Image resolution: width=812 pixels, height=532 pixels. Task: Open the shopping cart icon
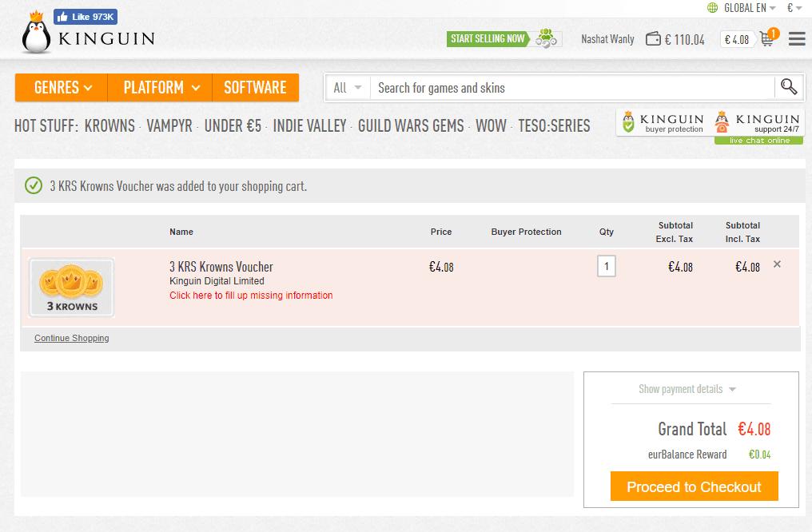pyautogui.click(x=767, y=38)
